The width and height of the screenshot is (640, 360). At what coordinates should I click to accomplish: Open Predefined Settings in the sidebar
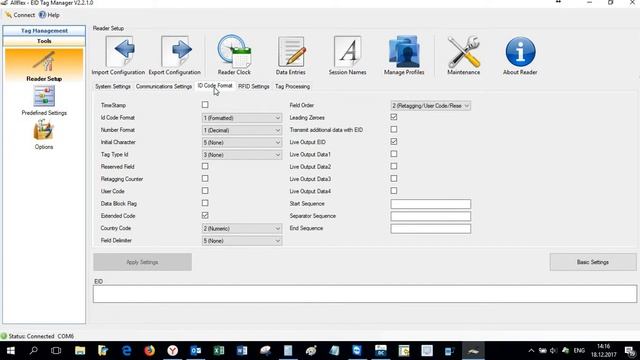[x=44, y=101]
